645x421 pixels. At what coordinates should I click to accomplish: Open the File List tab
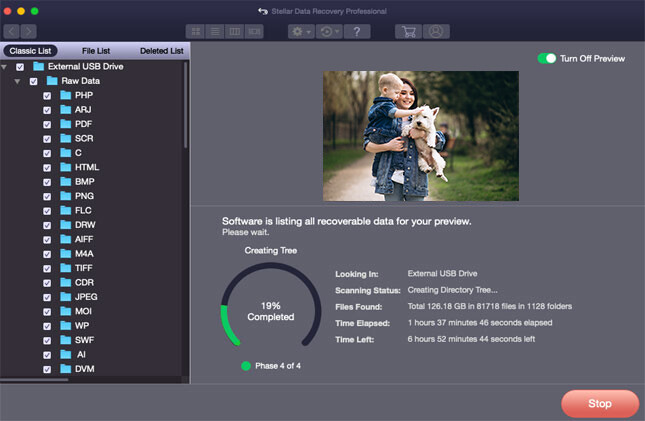click(x=96, y=50)
